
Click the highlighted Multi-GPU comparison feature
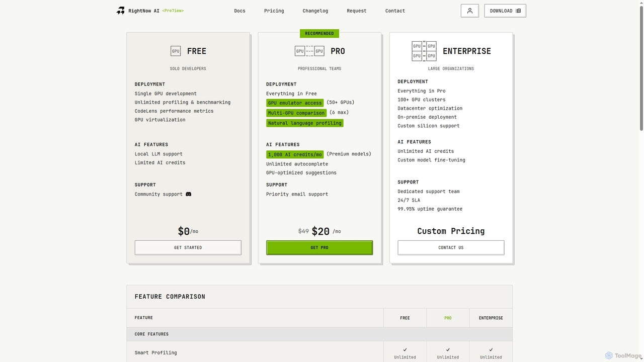point(296,113)
